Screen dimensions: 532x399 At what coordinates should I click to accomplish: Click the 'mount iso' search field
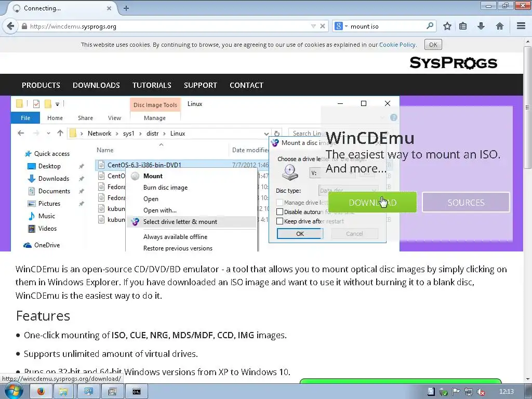387,26
